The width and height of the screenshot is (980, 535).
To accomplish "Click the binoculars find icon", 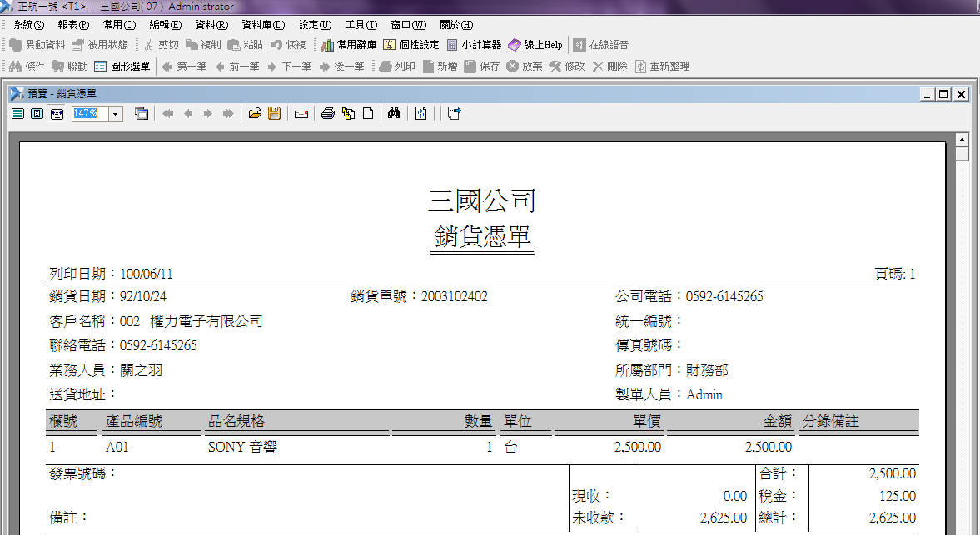I will click(395, 114).
